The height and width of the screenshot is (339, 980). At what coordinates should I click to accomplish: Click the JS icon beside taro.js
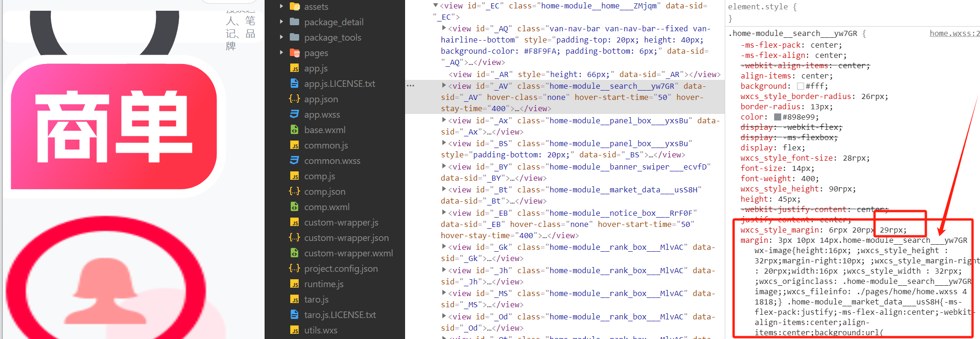[294, 299]
